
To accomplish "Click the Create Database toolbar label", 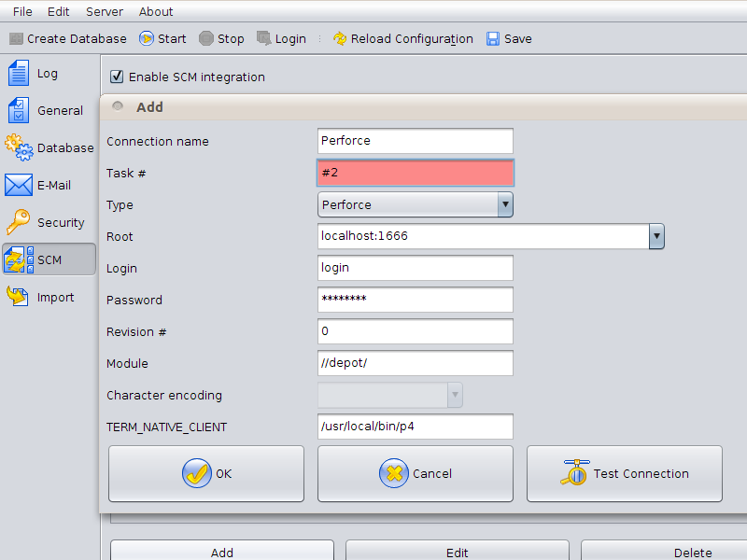I will (x=77, y=39).
